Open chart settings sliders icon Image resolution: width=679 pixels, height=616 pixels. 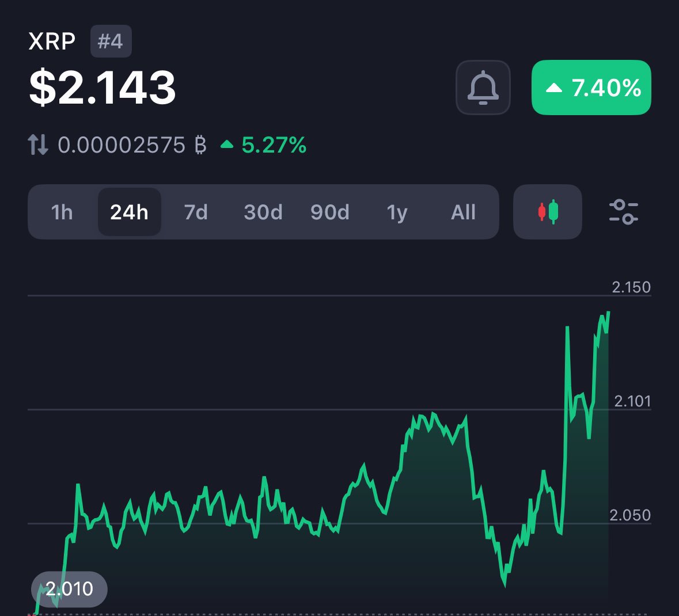623,212
